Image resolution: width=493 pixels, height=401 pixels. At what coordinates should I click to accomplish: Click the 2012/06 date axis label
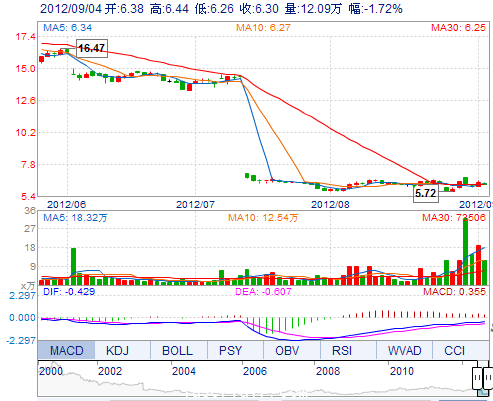tap(66, 204)
